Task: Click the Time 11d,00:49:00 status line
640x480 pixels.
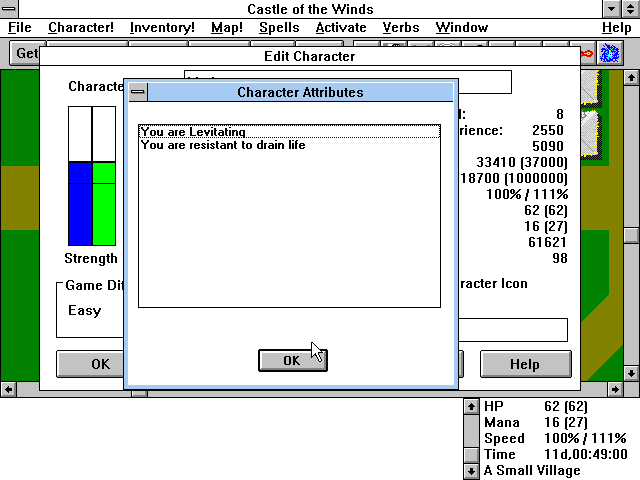Action: point(555,454)
